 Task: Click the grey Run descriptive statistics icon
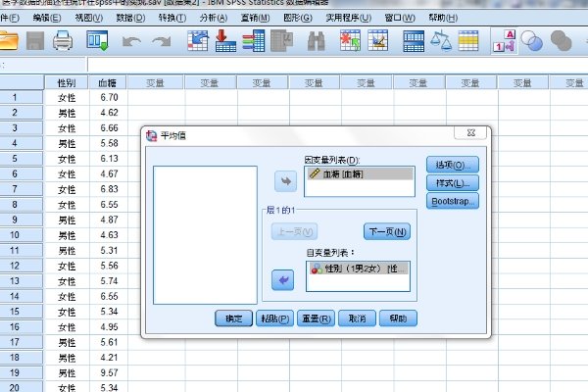tap(281, 40)
